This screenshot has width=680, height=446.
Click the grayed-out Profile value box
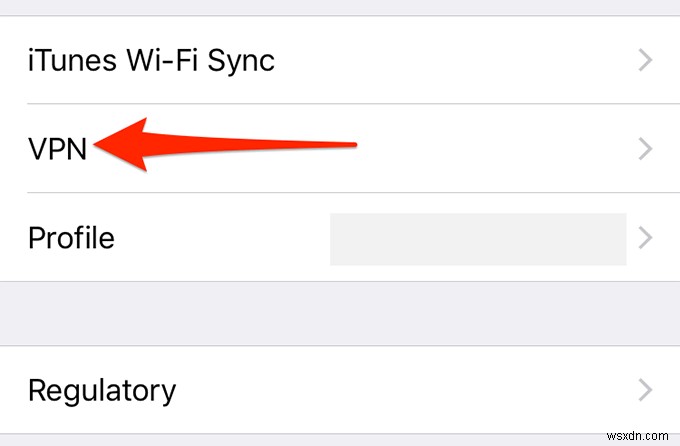(x=477, y=238)
